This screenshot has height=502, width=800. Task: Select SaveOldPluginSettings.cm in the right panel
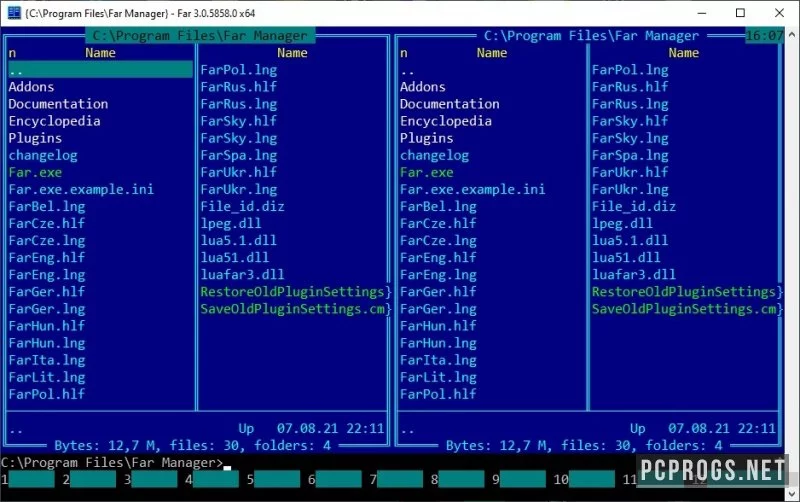684,309
